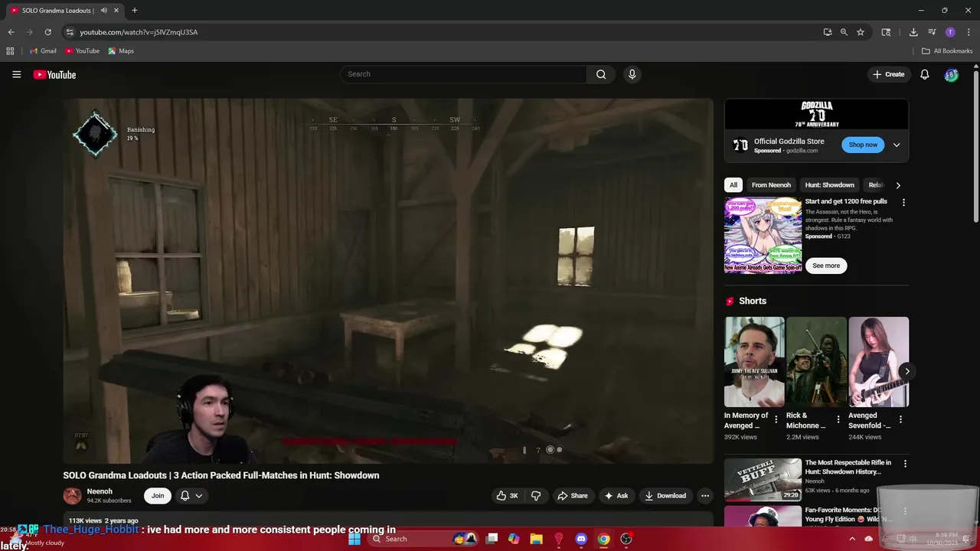Go to YouTube home via logo
Viewport: 980px width, 551px height.
[54, 74]
